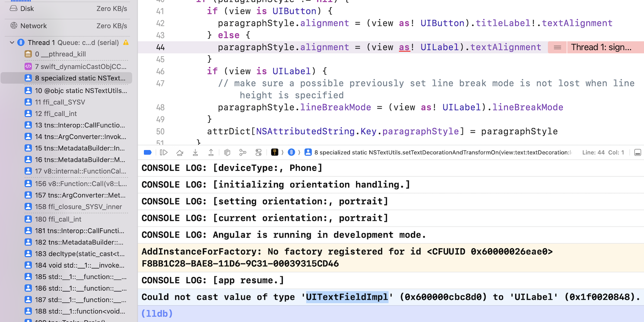This screenshot has width=644, height=322.
Task: Open the breakpoint actions menu on line 44
Action: pos(557,47)
